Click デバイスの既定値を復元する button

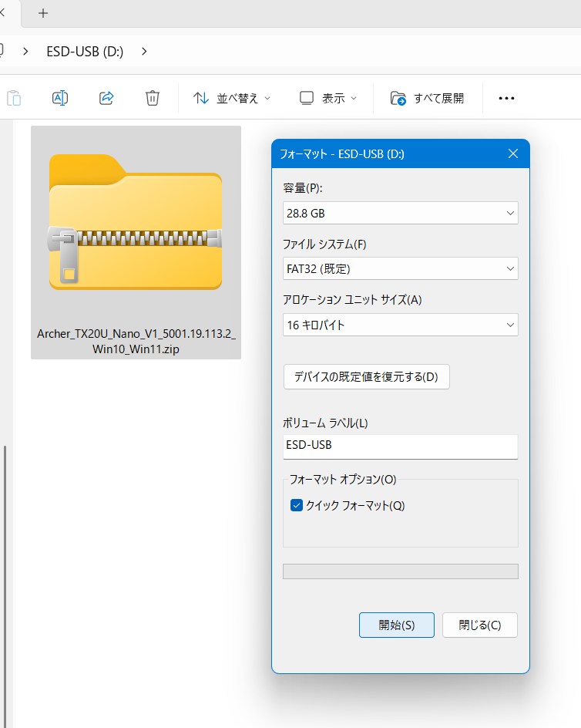(x=366, y=377)
